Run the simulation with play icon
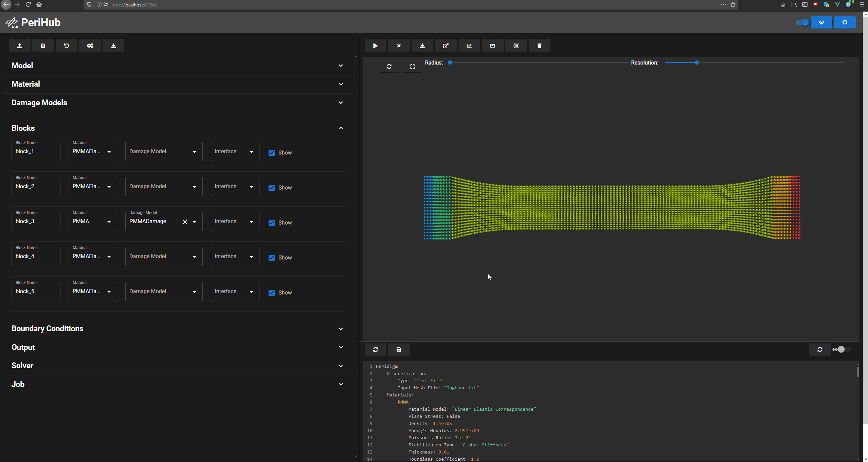The width and height of the screenshot is (868, 462). (x=376, y=46)
